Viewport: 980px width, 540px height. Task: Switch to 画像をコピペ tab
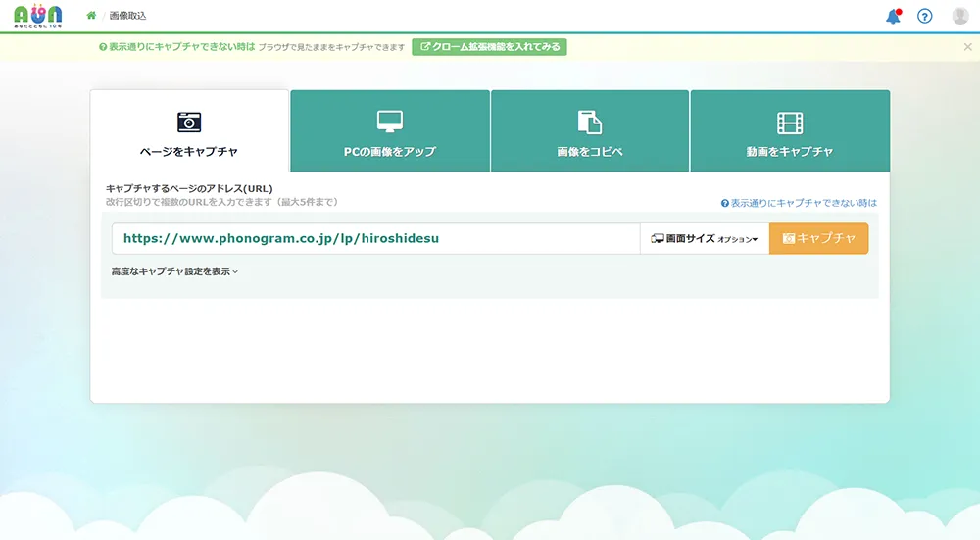pyautogui.click(x=590, y=131)
